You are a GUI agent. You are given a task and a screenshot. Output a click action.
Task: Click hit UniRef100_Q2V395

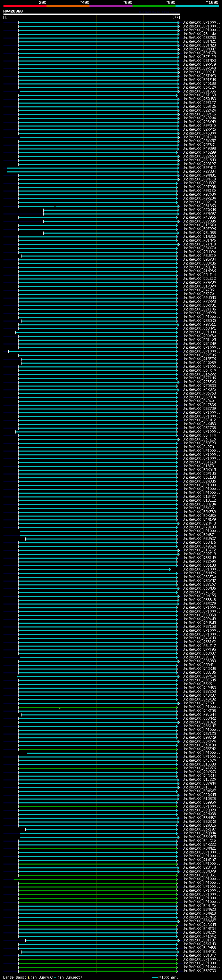pos(199,221)
